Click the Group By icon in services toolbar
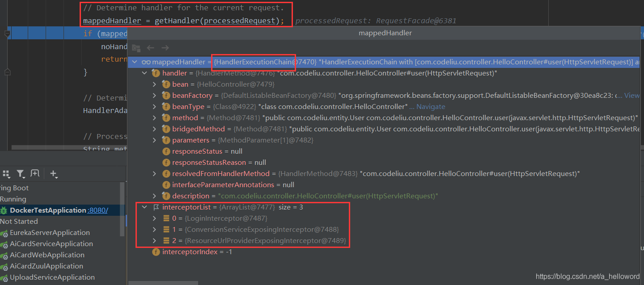Viewport: 644px width, 285px height. pos(6,174)
